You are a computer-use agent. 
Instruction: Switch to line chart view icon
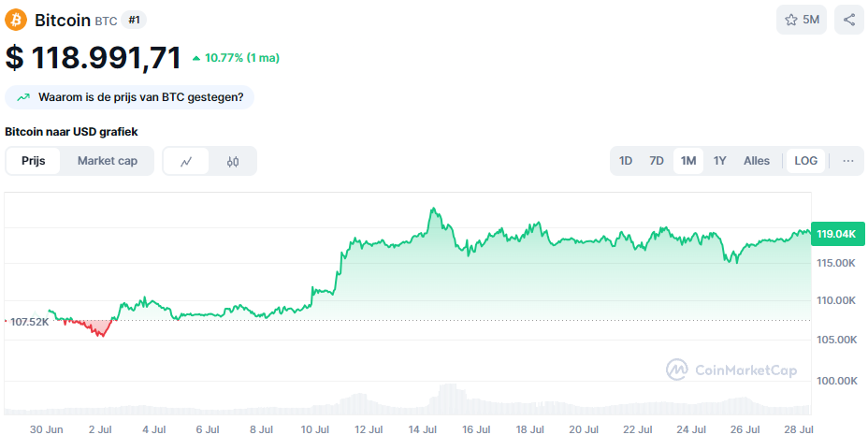[186, 161]
